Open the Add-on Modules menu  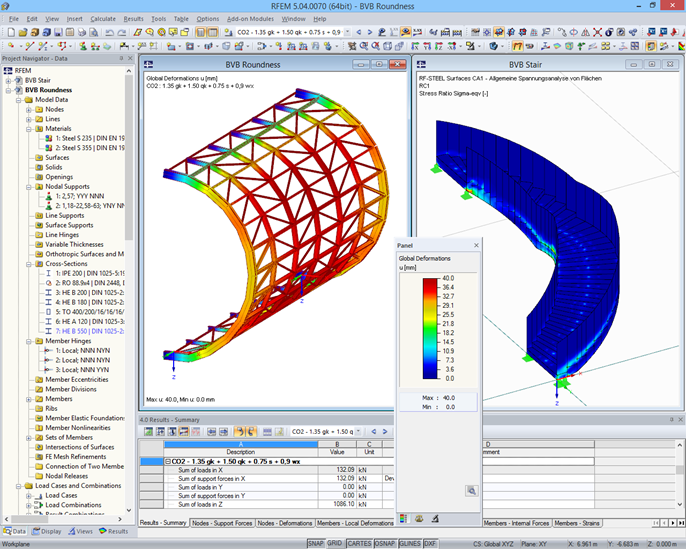click(250, 19)
